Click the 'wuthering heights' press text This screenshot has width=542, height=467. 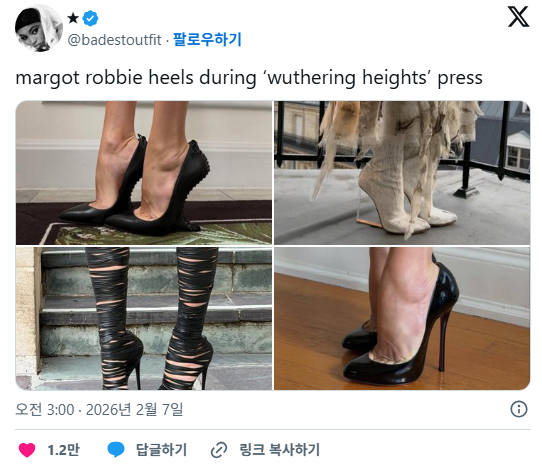tap(373, 77)
